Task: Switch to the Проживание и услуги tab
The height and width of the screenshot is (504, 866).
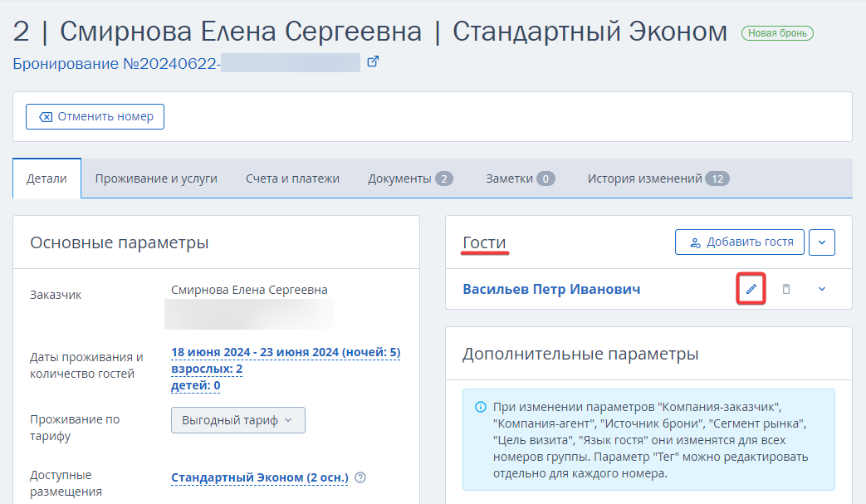Action: click(x=156, y=179)
